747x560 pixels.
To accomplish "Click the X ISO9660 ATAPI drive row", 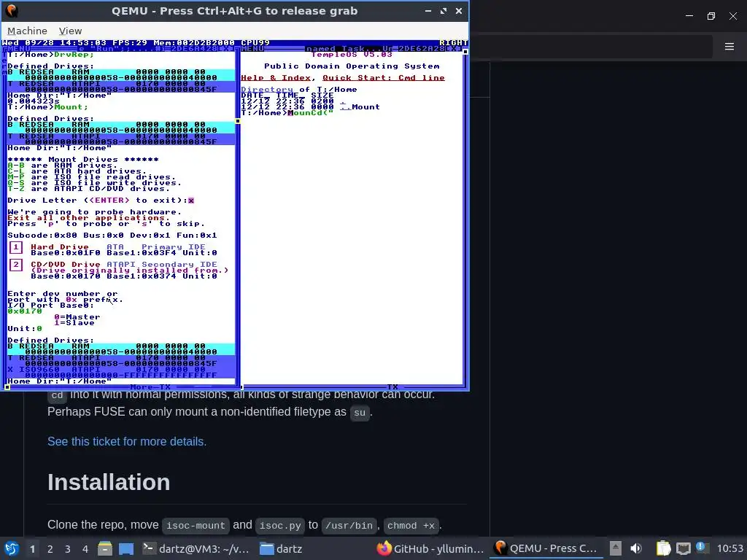I will click(121, 372).
